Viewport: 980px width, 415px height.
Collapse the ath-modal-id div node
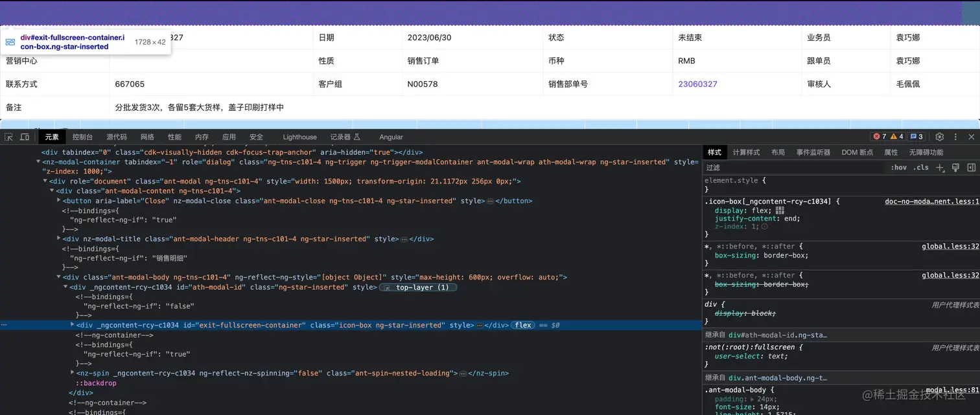pyautogui.click(x=65, y=287)
